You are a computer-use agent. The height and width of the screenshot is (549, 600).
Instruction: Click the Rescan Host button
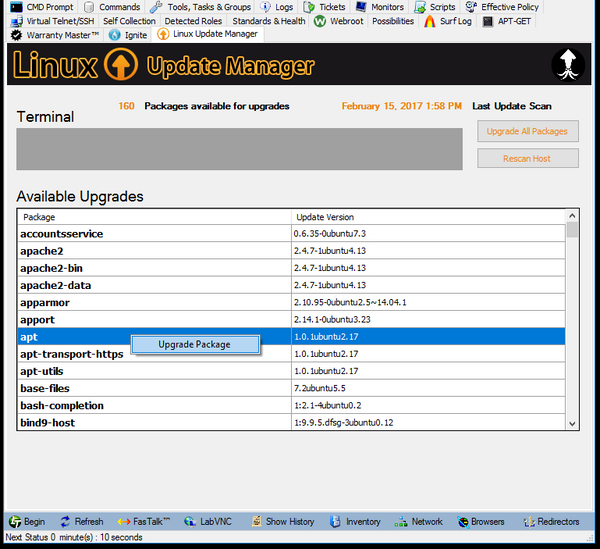coord(527,158)
